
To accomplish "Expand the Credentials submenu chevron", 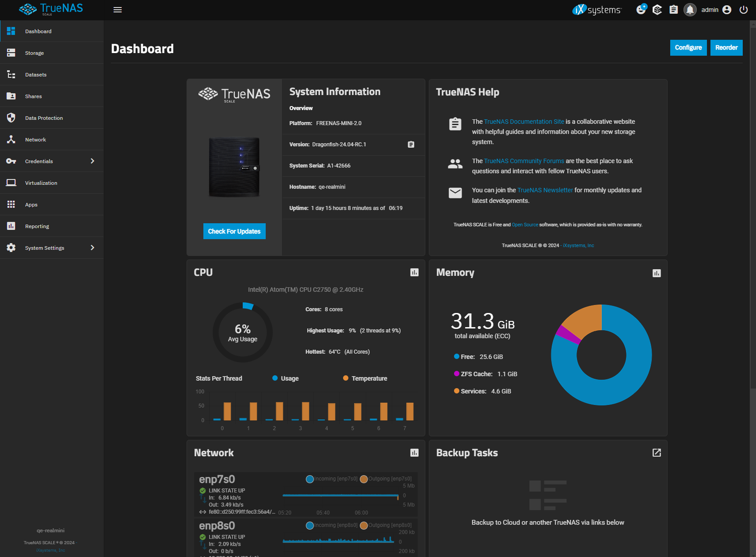I will (x=92, y=161).
